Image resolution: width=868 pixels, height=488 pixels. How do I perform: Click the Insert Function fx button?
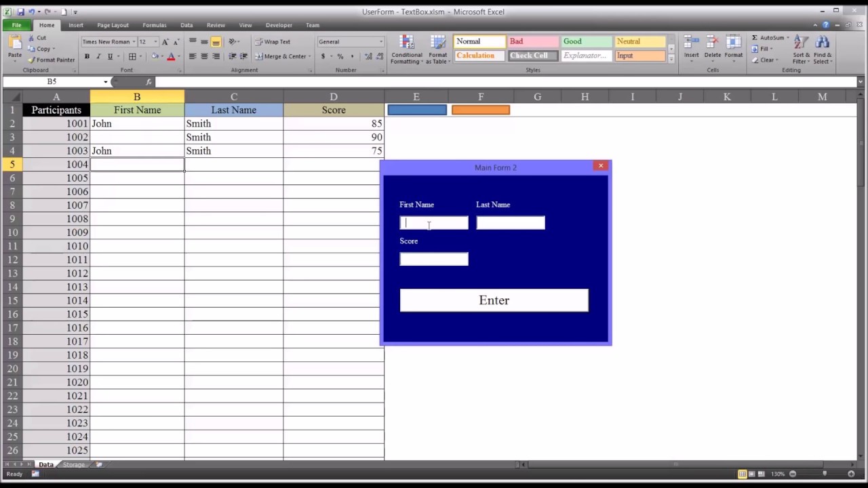149,82
